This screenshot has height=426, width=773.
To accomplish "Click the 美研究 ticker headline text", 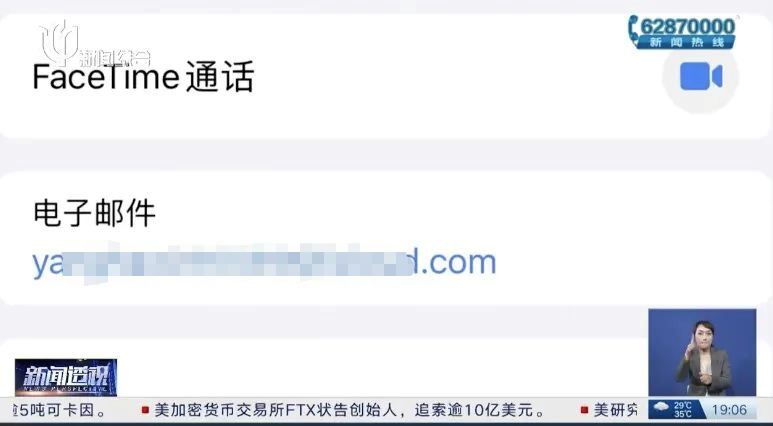I will click(616, 410).
